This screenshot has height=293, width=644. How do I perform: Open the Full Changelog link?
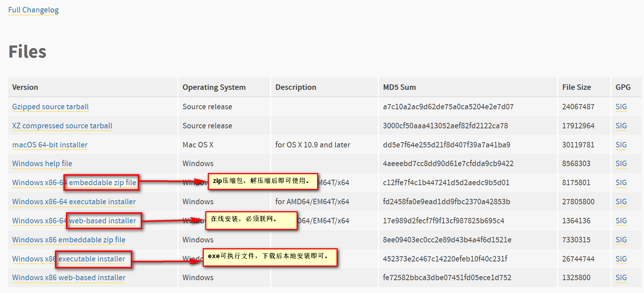tap(33, 10)
